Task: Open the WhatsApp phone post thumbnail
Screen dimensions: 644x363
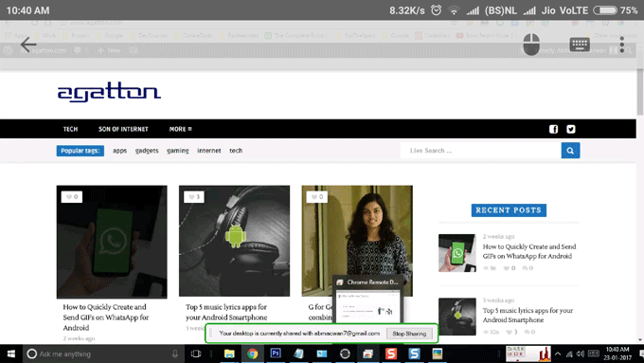Action: (x=112, y=242)
